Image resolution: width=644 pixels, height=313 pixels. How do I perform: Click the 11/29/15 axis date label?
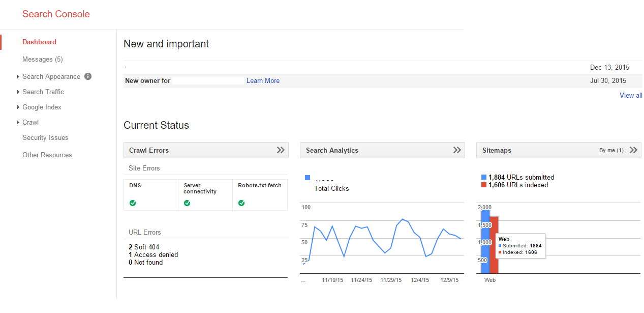point(391,280)
